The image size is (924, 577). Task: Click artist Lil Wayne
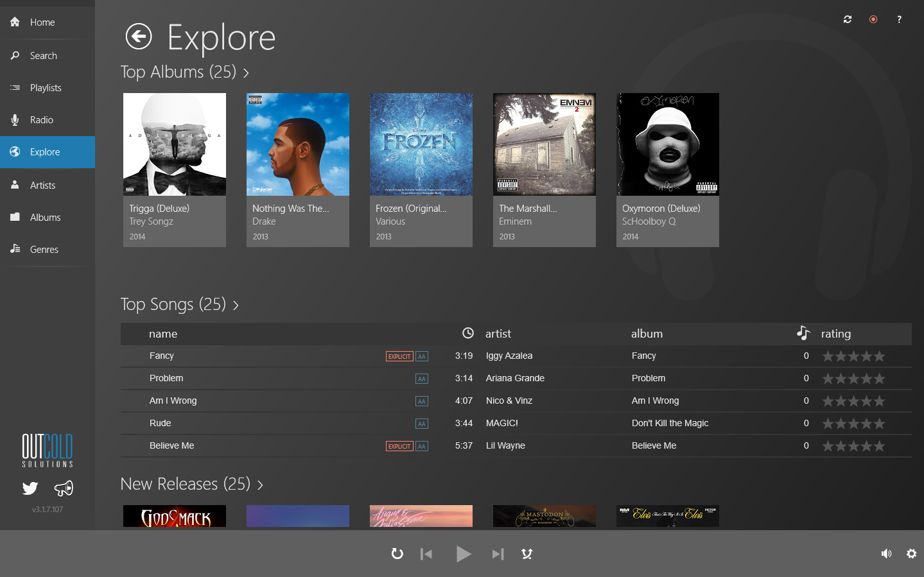tap(505, 445)
